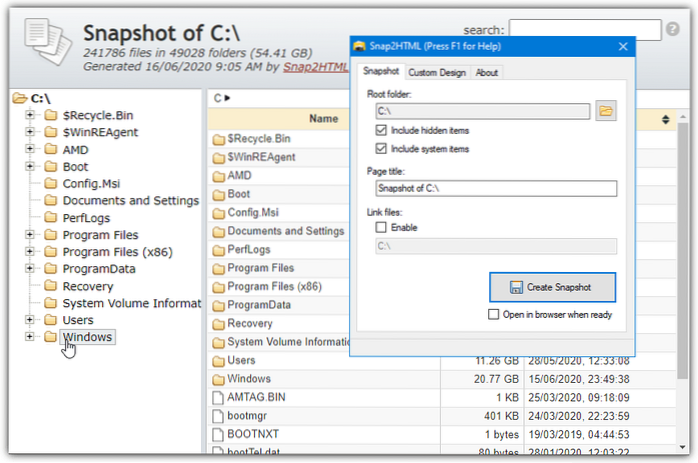Screen dimensions: 698x463
Task: Expand the Program Files tree node
Action: click(x=30, y=235)
